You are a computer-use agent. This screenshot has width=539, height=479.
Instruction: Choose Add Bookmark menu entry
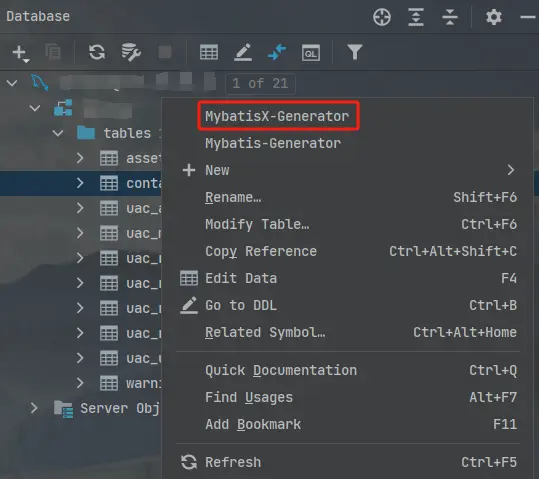point(348,424)
